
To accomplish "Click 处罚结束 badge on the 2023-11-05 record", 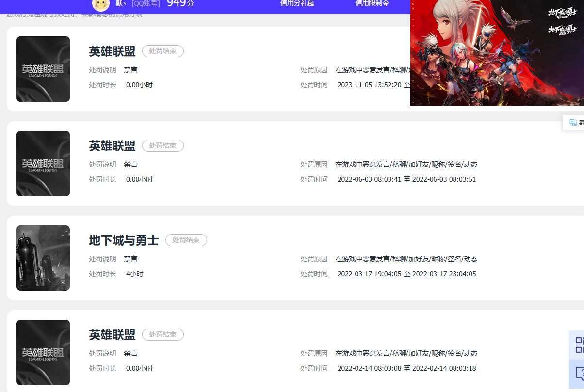I will pyautogui.click(x=163, y=51).
